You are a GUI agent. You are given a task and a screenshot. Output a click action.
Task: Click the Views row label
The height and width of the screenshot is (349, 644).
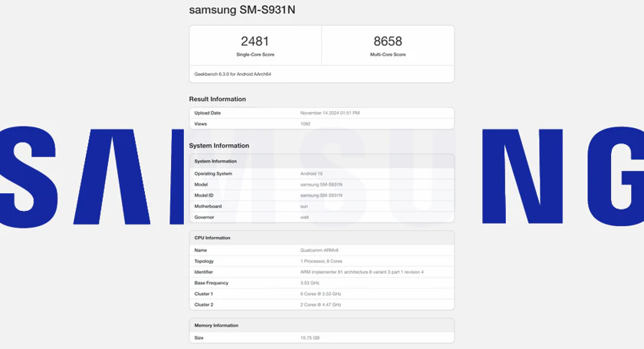[200, 123]
